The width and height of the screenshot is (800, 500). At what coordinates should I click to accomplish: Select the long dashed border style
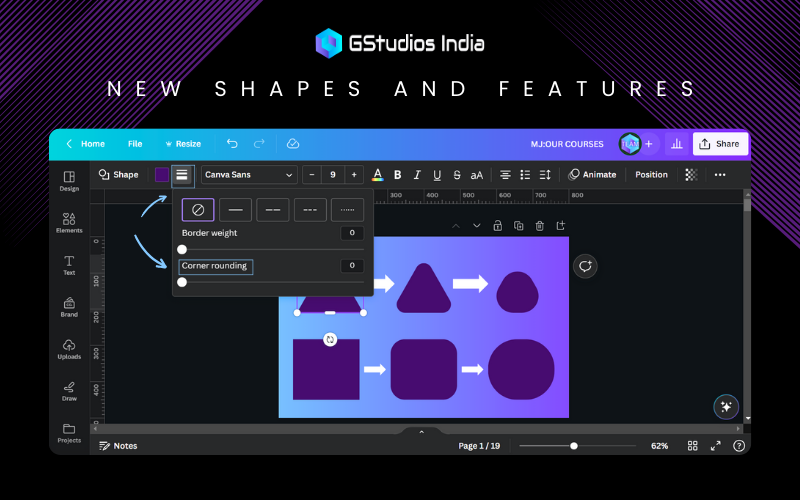[x=272, y=210]
